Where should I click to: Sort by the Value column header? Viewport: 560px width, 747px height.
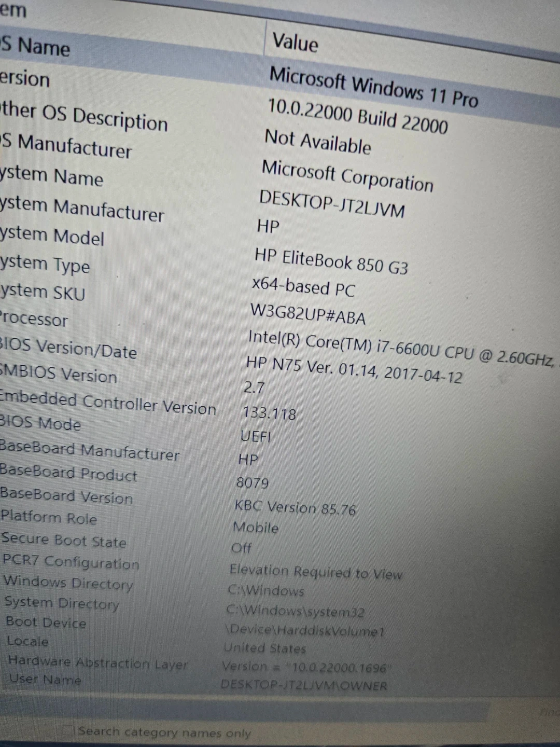(x=295, y=41)
